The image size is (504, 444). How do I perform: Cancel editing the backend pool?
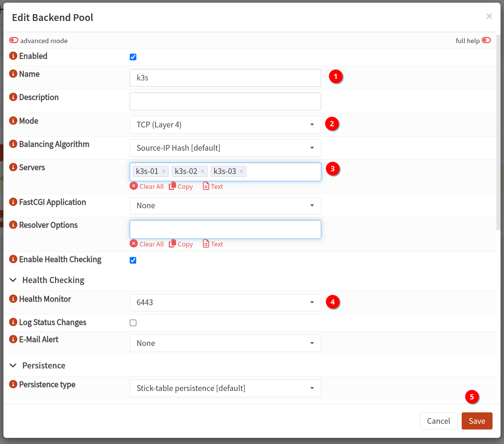tap(438, 421)
